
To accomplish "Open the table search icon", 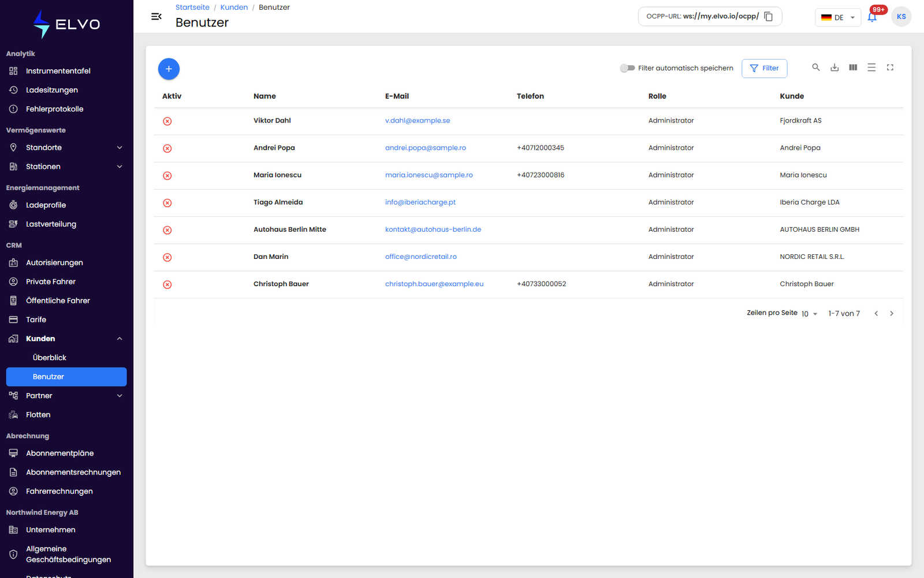I will pos(816,68).
